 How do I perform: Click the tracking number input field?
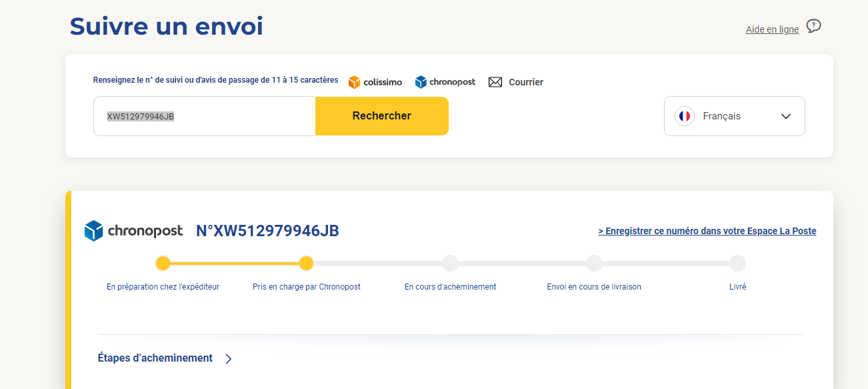click(205, 116)
